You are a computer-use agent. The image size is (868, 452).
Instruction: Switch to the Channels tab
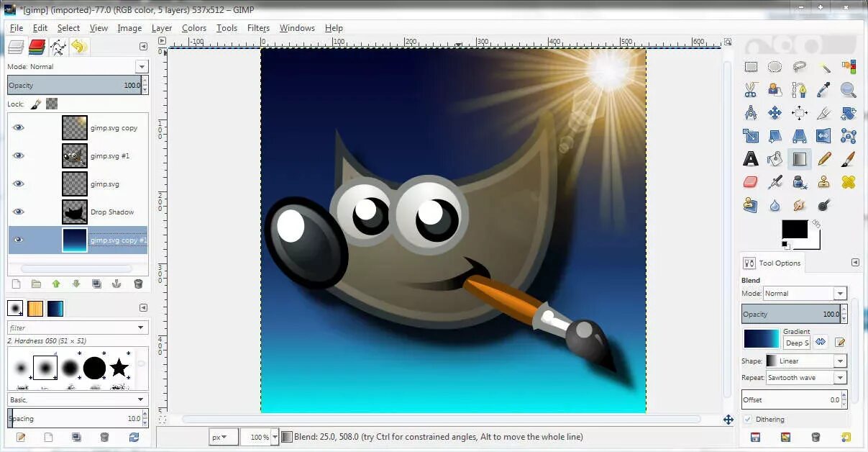click(37, 48)
